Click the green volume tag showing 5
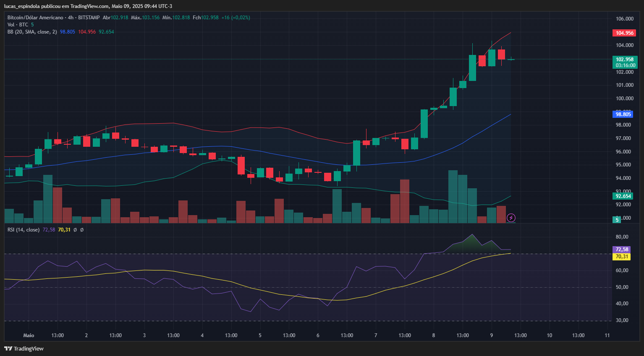Image resolution: width=644 pixels, height=356 pixels. [x=617, y=220]
